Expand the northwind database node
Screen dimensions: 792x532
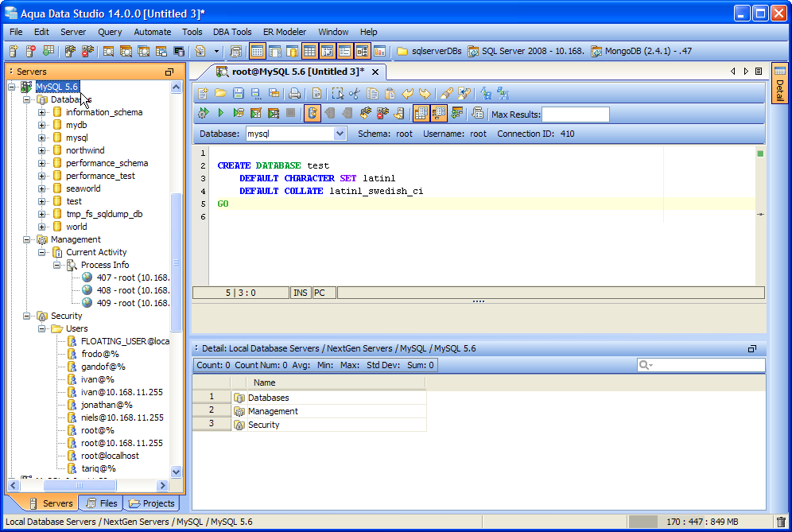click(x=42, y=150)
